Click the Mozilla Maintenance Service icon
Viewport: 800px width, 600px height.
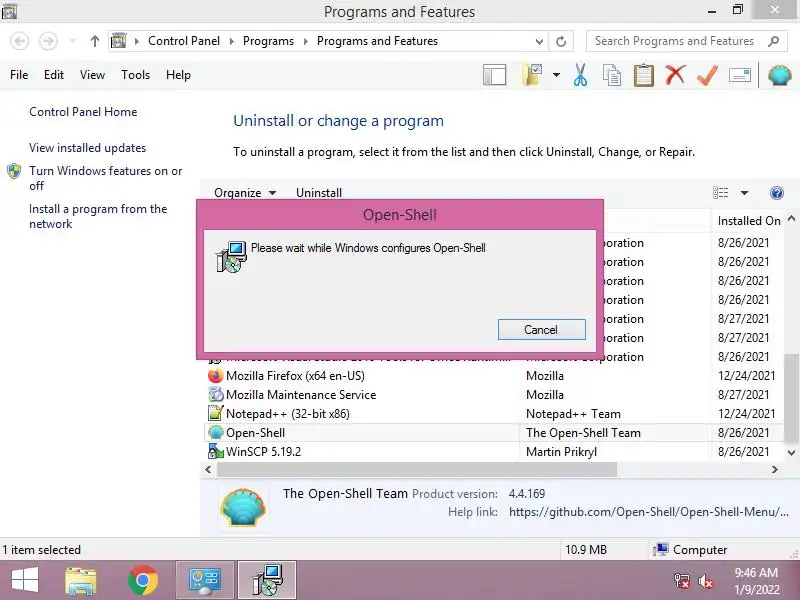click(x=215, y=395)
